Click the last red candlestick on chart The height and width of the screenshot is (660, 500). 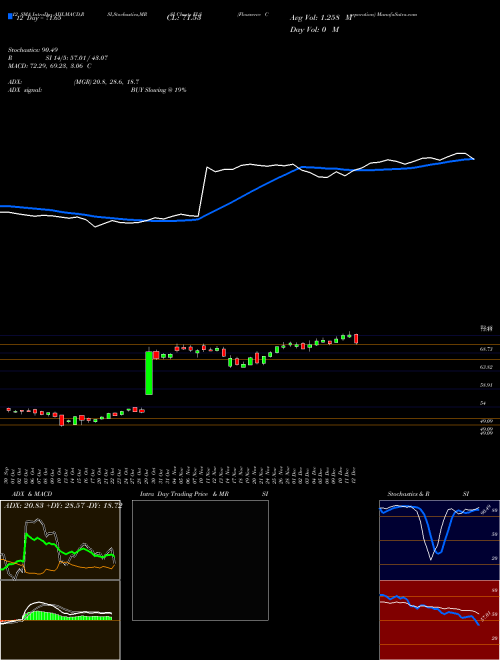pyautogui.click(x=356, y=339)
